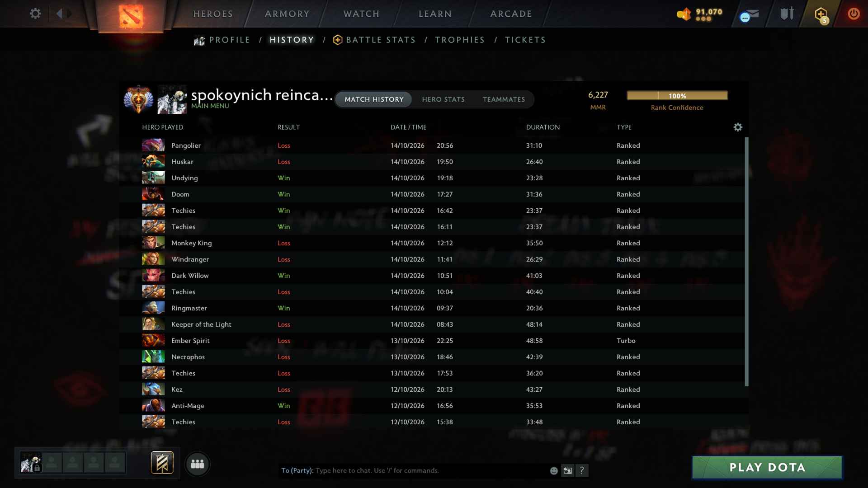This screenshot has height=488, width=868.
Task: Select the HERO STATS sub-tab
Action: coord(443,99)
